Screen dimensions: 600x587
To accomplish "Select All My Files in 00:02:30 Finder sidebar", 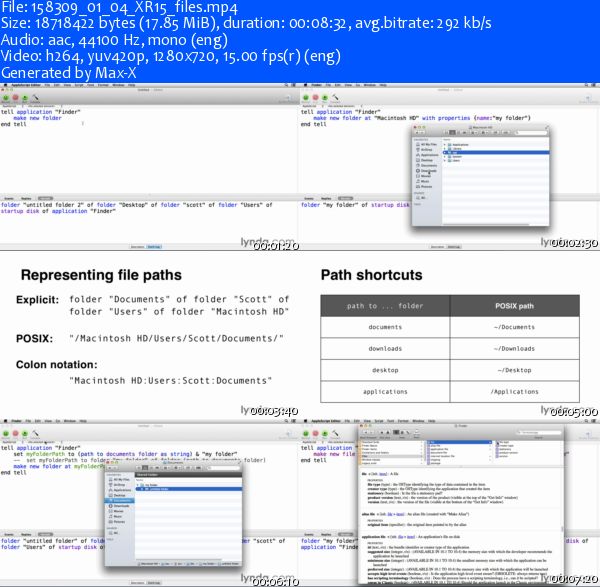I will click(426, 144).
